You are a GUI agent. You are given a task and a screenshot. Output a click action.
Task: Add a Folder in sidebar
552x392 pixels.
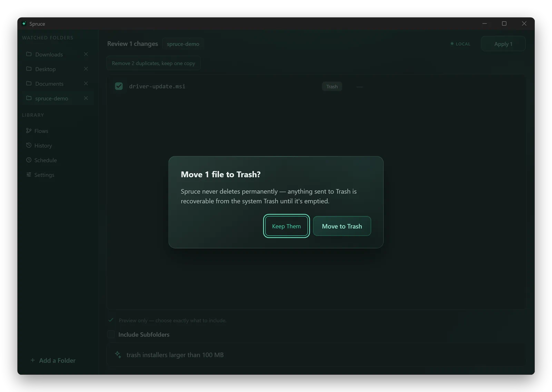[x=53, y=360]
